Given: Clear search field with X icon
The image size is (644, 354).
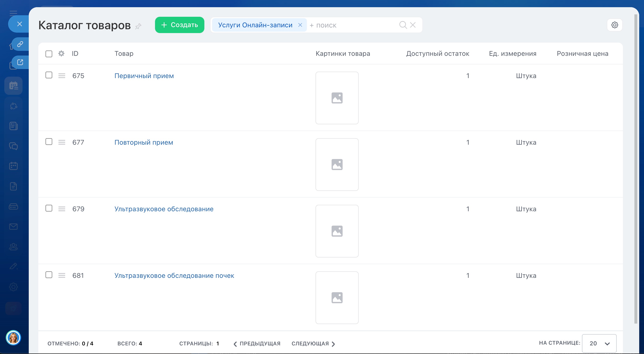Looking at the screenshot, I should [413, 25].
